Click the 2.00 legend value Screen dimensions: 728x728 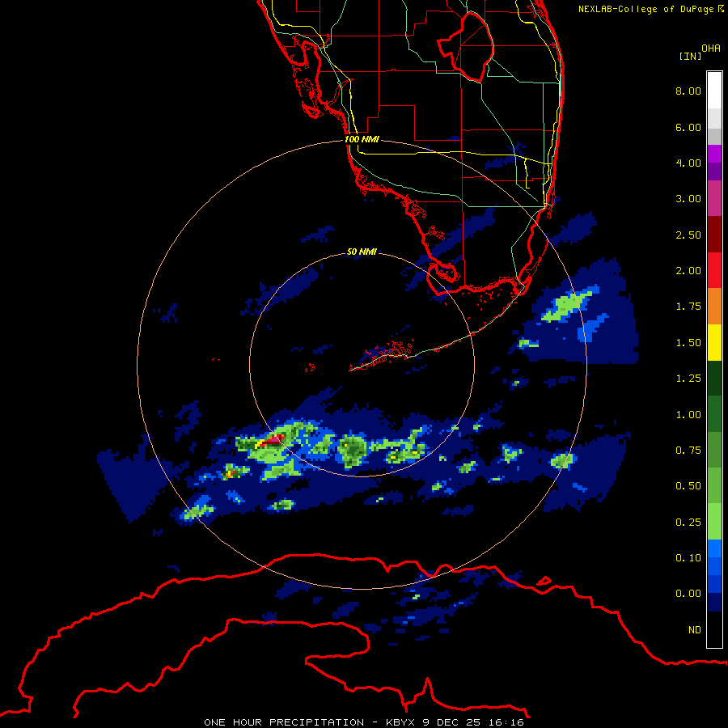(x=688, y=271)
